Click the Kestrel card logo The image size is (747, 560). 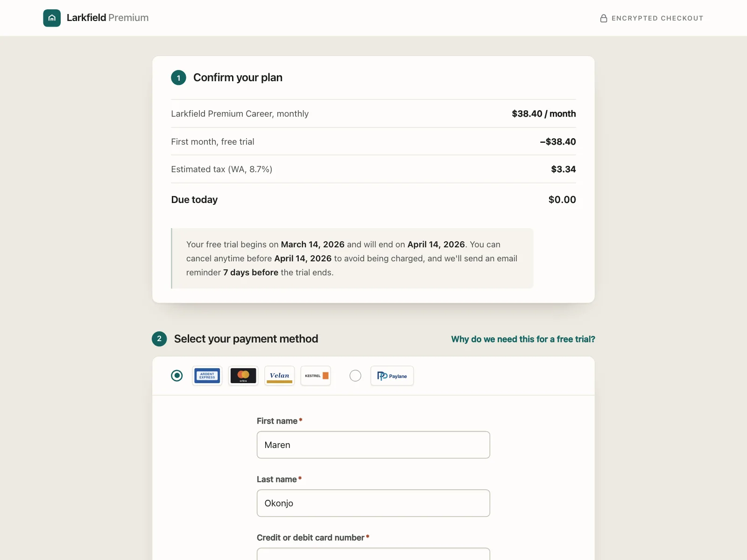pos(316,376)
